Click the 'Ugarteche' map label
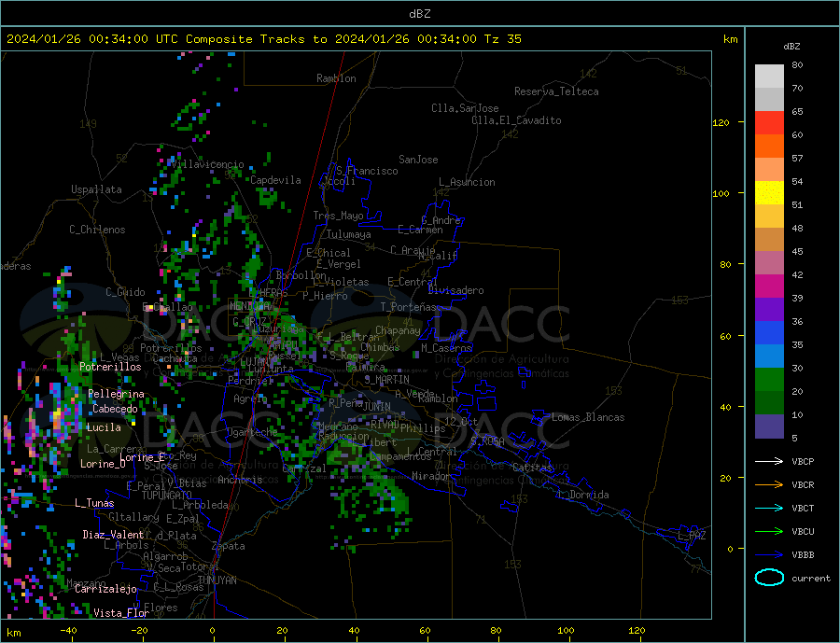 coord(253,432)
